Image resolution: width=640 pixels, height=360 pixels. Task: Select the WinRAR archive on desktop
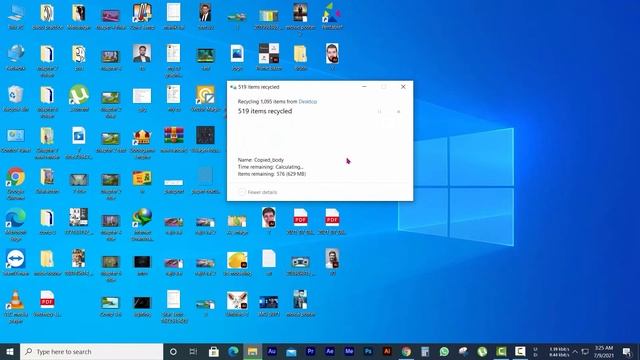point(174,139)
